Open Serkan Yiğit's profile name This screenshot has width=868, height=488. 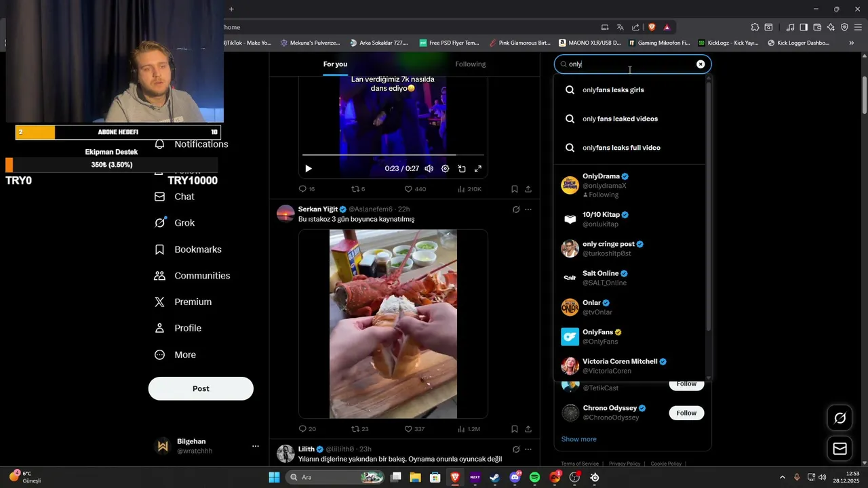[x=317, y=209]
